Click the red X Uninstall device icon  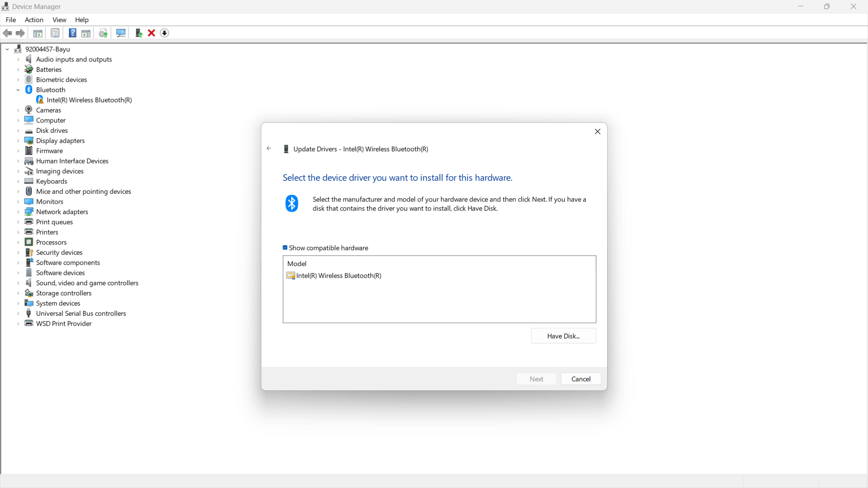pos(151,33)
